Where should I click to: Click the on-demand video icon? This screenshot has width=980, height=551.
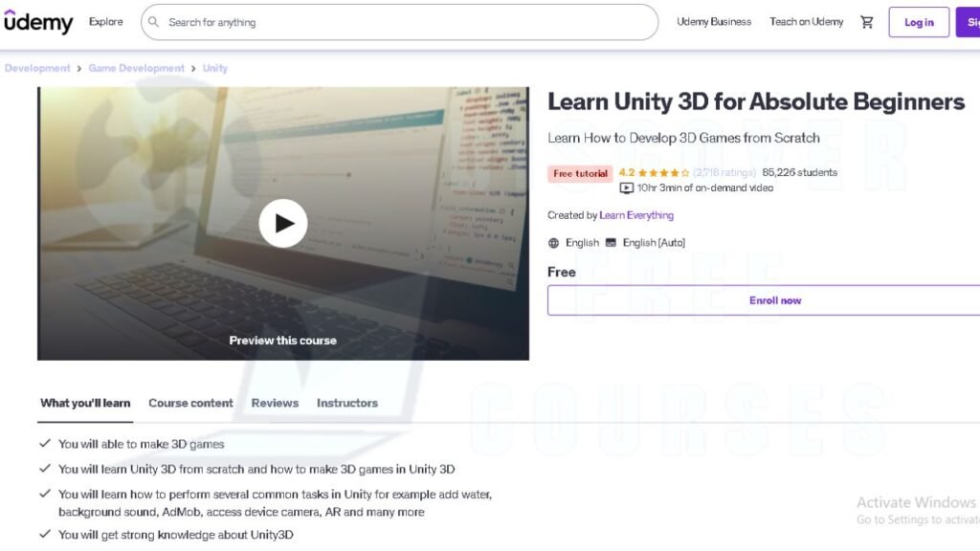[626, 188]
